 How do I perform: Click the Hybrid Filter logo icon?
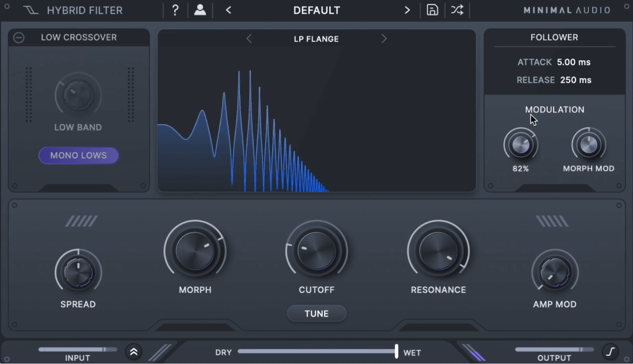click(x=30, y=10)
